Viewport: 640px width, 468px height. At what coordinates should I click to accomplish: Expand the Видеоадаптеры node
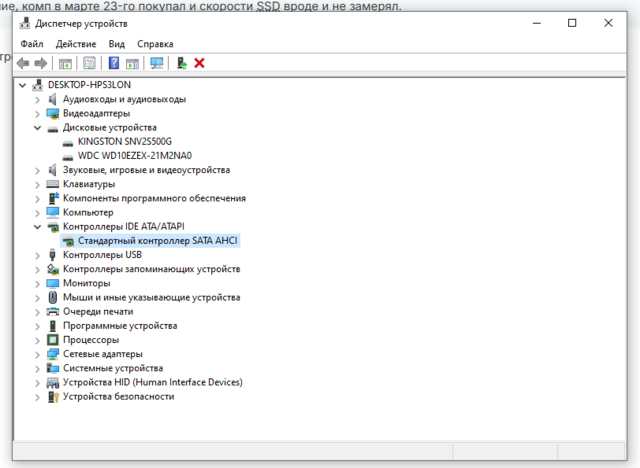point(38,114)
